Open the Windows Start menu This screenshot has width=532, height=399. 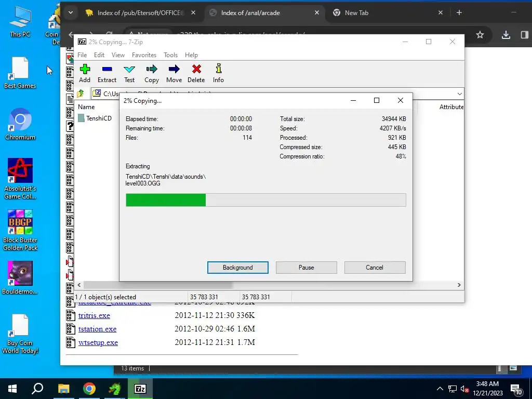tap(12, 389)
